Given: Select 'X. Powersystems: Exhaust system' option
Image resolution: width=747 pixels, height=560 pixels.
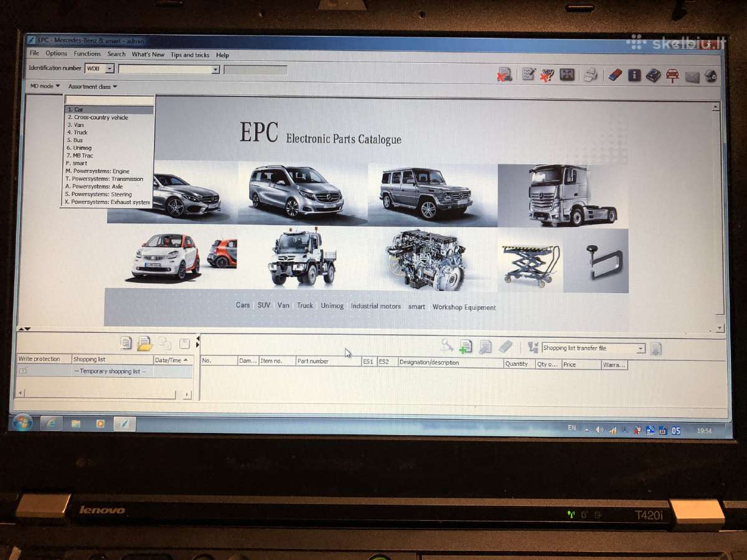Looking at the screenshot, I should pos(108,202).
